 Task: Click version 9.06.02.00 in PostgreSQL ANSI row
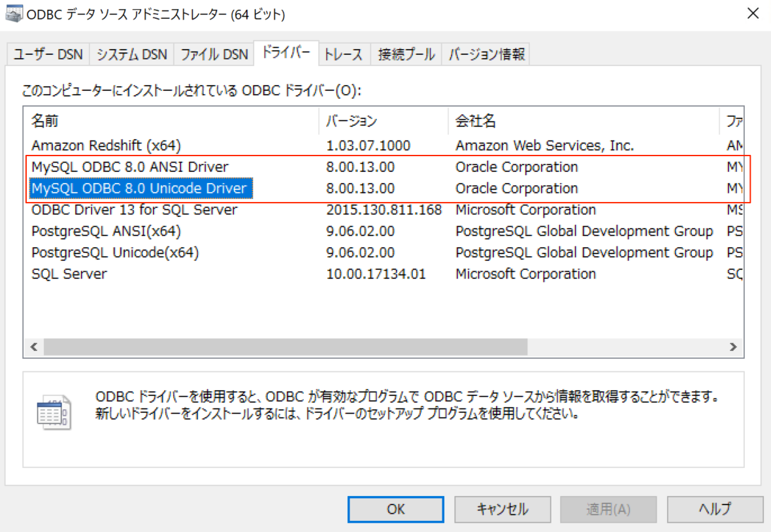coord(361,231)
